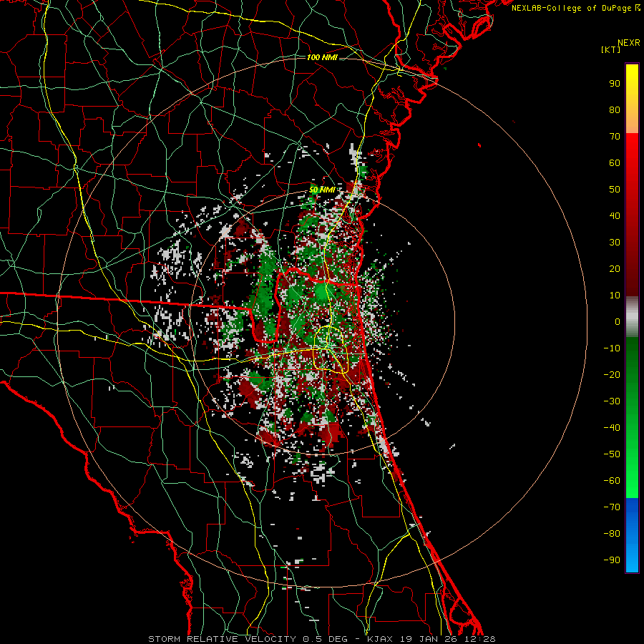Click the yellow top segment of the color bar
The height and width of the screenshot is (644, 644).
click(632, 99)
